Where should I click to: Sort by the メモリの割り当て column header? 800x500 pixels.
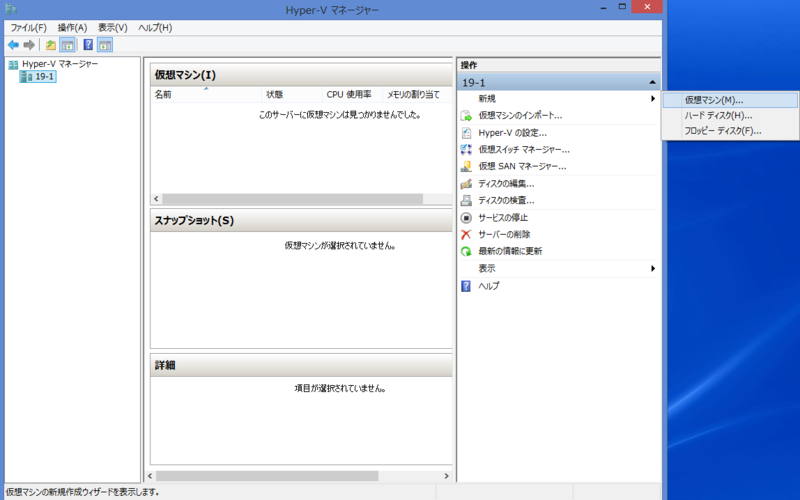417,94
